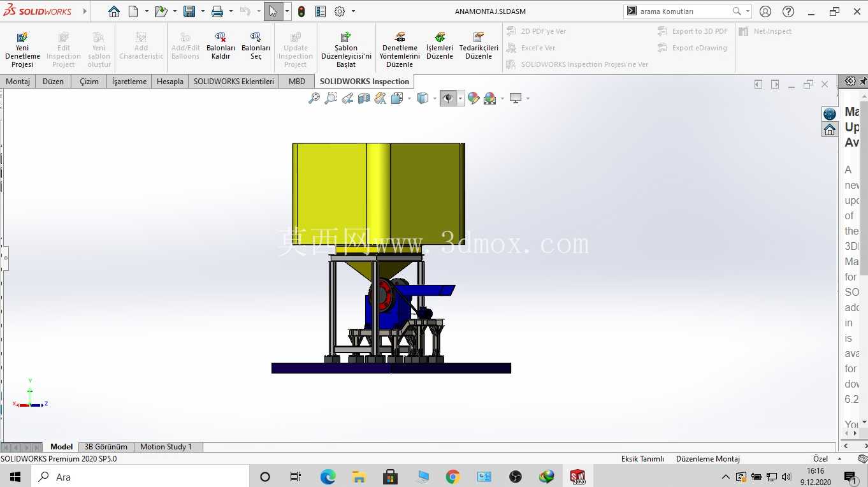Expand Hide/Show Items dropdown arrow

(x=460, y=98)
